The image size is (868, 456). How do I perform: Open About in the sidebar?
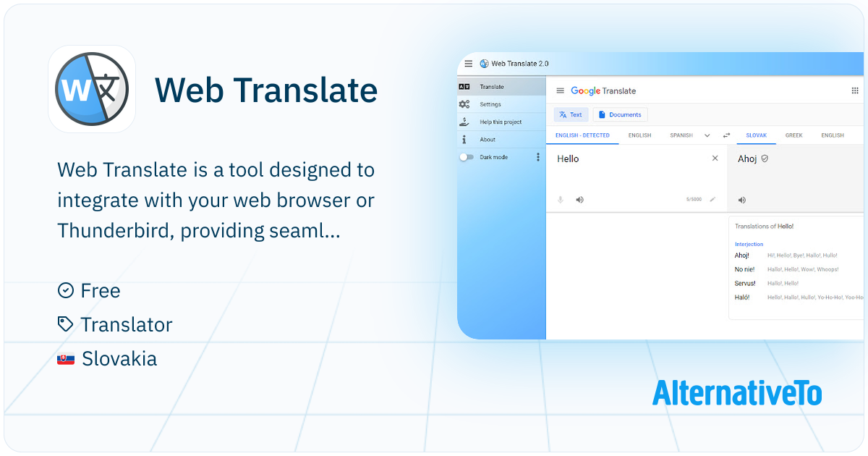pos(502,140)
